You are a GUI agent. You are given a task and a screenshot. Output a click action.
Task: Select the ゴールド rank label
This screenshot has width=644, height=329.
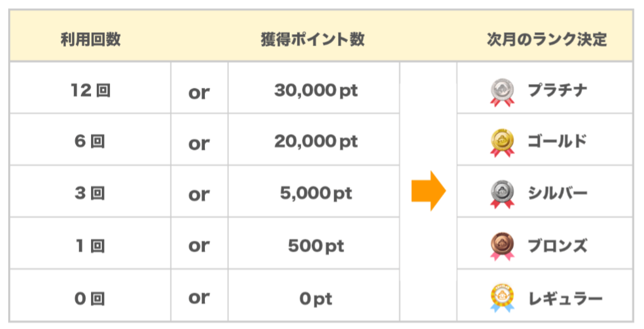click(x=557, y=141)
